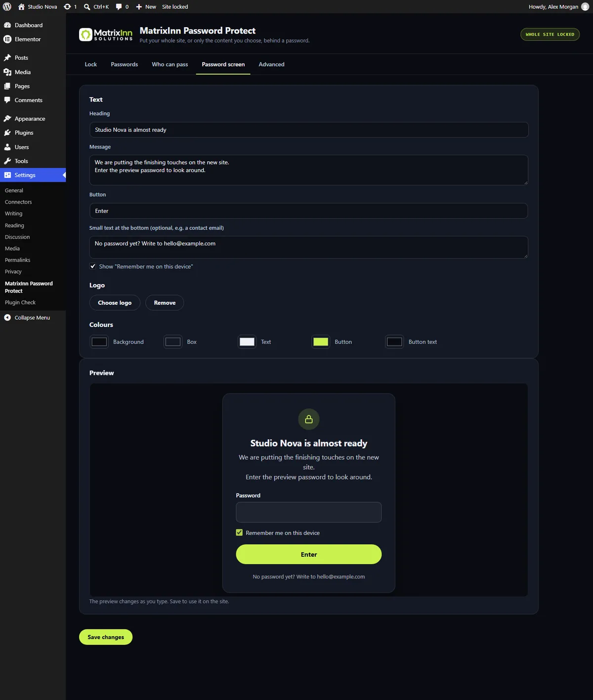Open the updates icon in admin bar
This screenshot has width=593, height=700.
(67, 6)
